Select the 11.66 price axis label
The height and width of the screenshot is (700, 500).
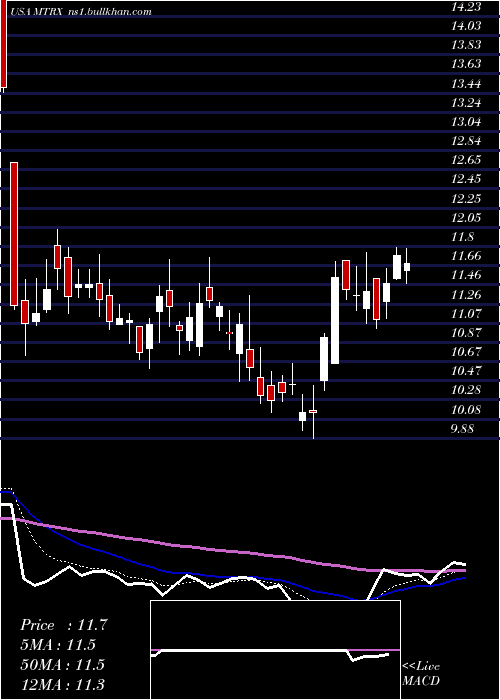(x=466, y=256)
